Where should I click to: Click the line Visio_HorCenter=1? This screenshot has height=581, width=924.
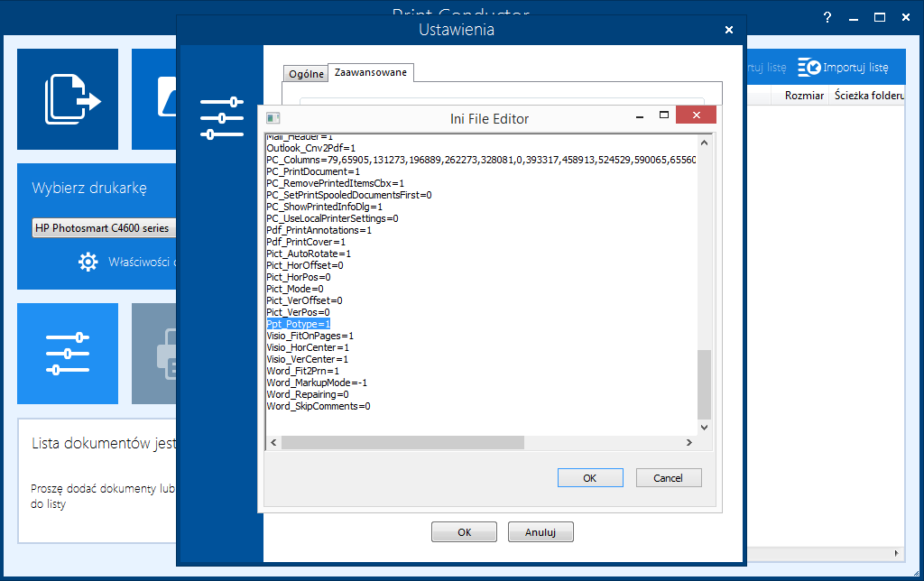[308, 347]
